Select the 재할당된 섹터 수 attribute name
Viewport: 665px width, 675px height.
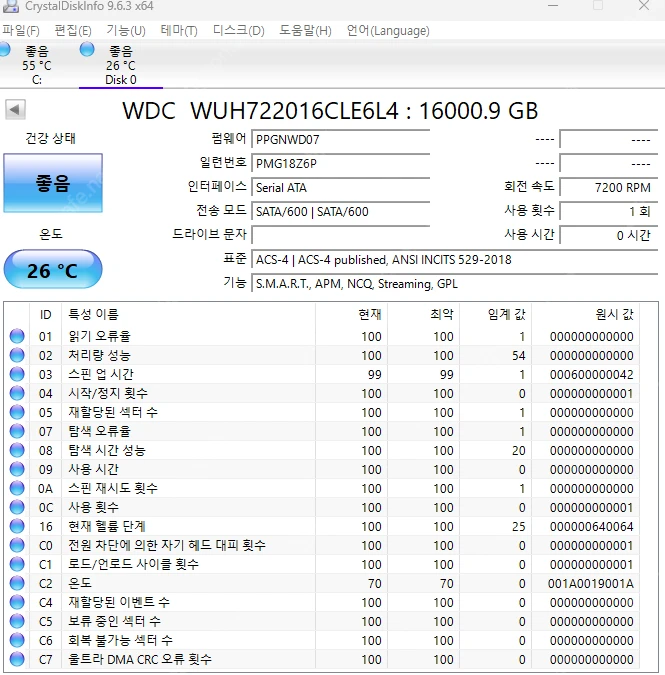[113, 412]
